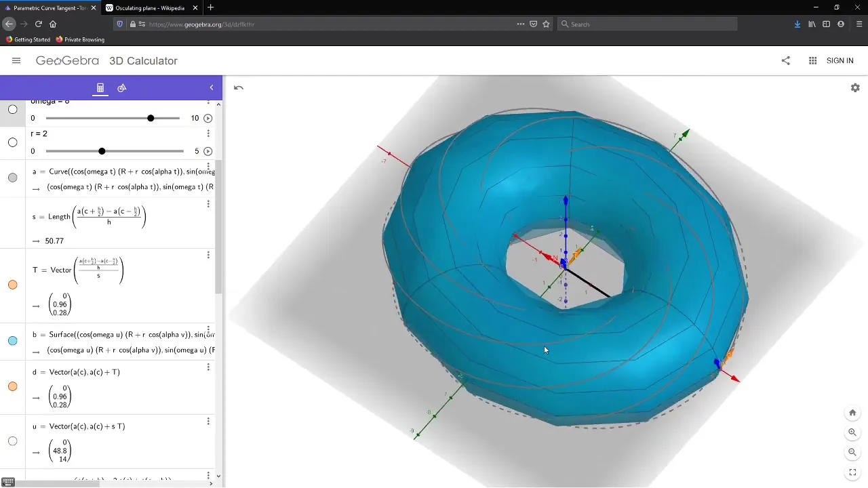Viewport: 868px width, 488px height.
Task: Go back to the previous page
Action: 9,24
